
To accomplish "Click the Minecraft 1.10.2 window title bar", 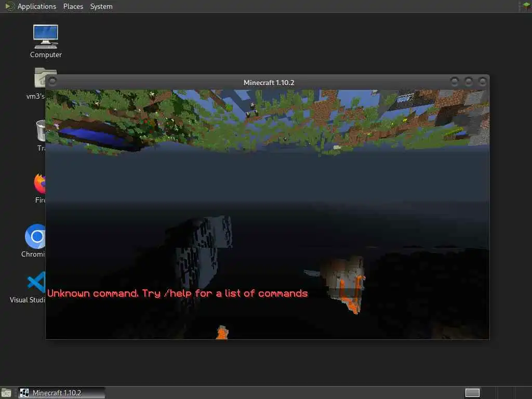I will 269,83.
